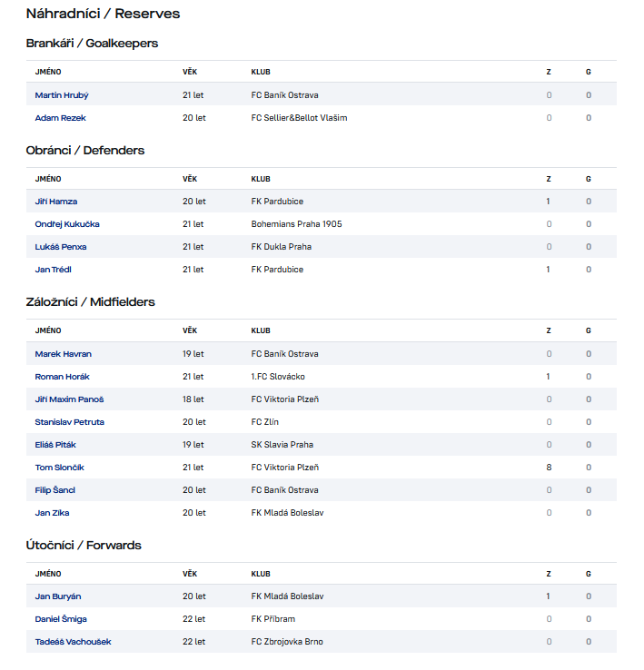Open Marek Havran midfielder profile
644x670 pixels.
click(63, 354)
